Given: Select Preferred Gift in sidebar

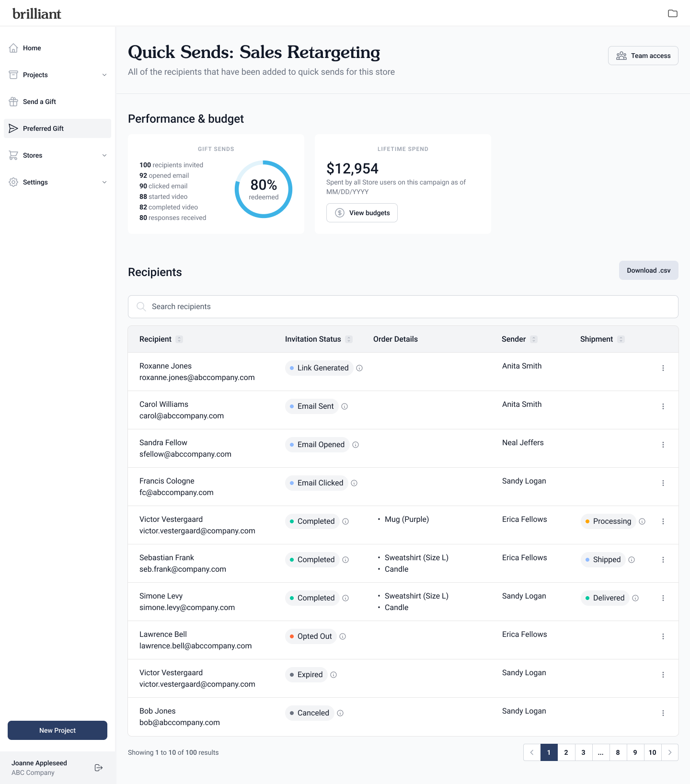Looking at the screenshot, I should [x=57, y=128].
